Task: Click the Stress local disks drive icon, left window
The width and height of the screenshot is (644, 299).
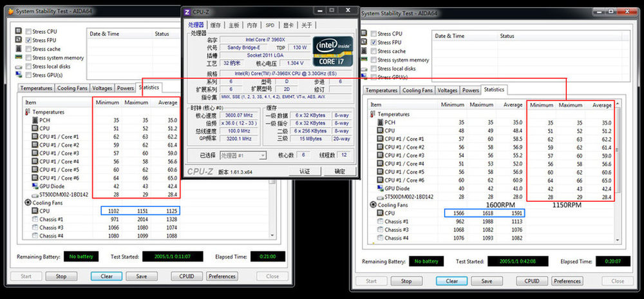Action: click(19, 66)
